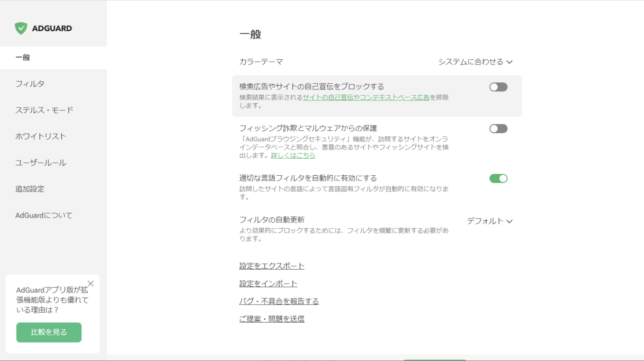
Task: Follow the 詳しくはこちら link
Action: [293, 155]
